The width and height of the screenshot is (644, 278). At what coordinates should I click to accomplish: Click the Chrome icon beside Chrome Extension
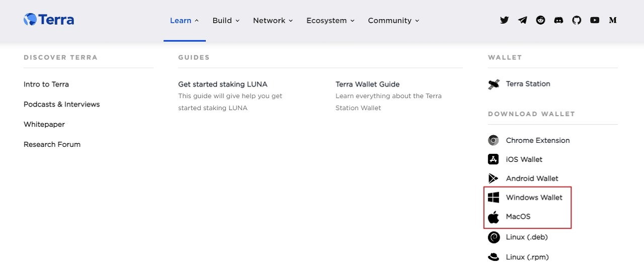[x=494, y=140]
